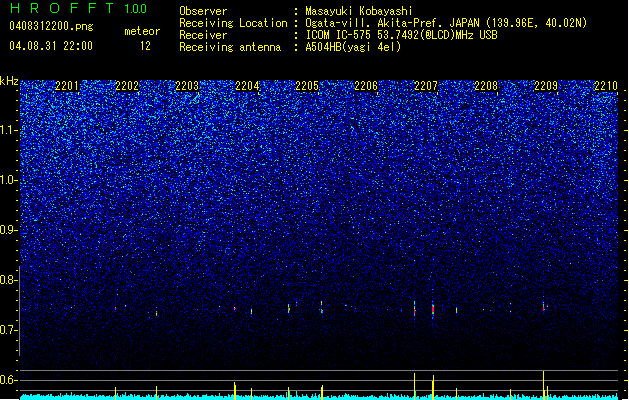Click the 0.8 frequency axis label
Viewport: 629px width, 400px height.
tap(9, 280)
